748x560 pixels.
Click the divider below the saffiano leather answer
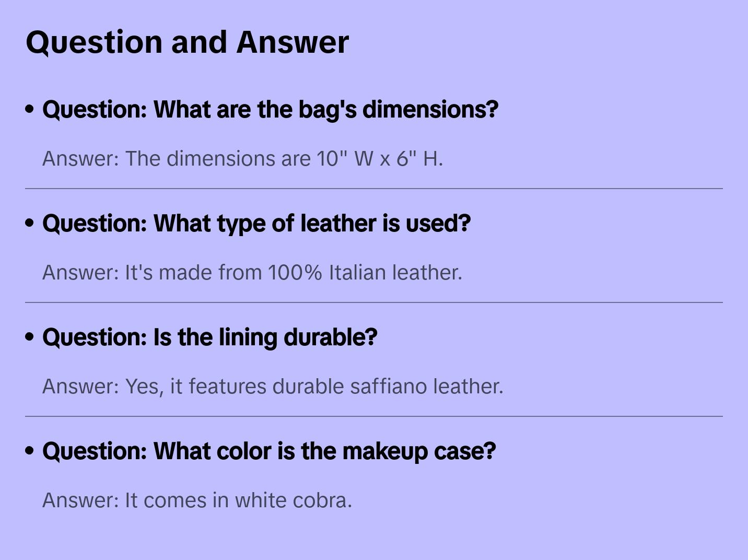tap(374, 416)
